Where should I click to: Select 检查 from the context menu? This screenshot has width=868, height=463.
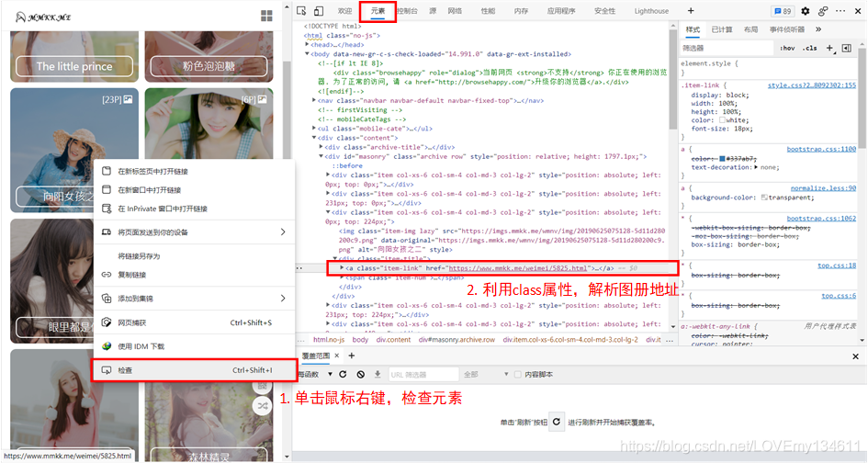point(195,370)
